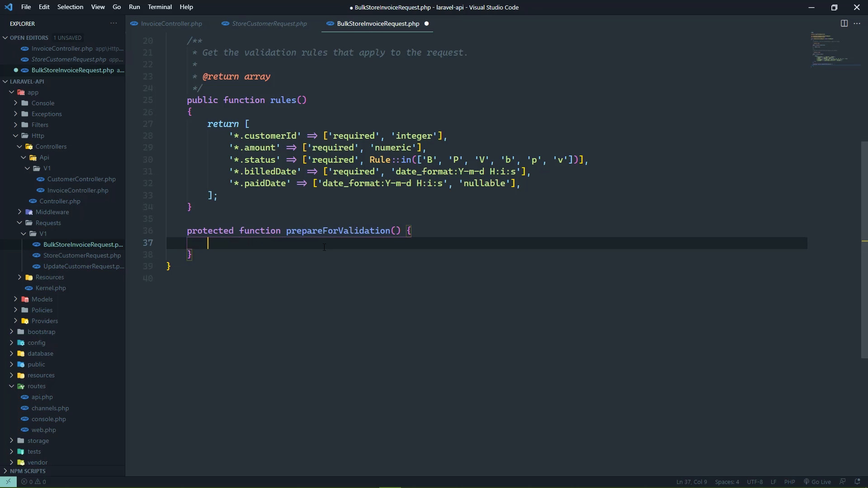
Task: Expand the bootstrap folder
Action: [x=11, y=332]
